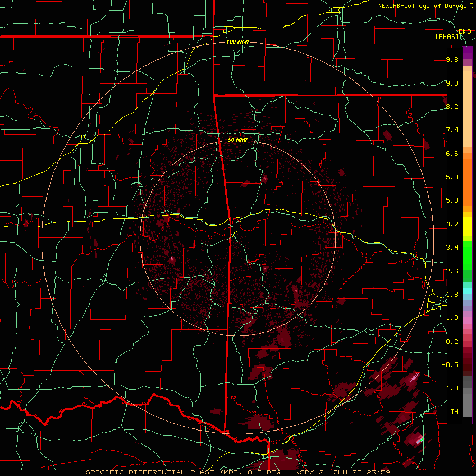Image resolution: width=476 pixels, height=476 pixels.
Task: Click the 50 NMI range ring label
Action: 237,140
